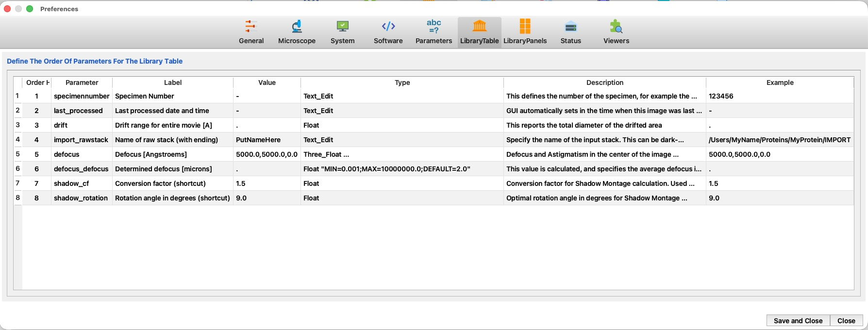This screenshot has width=868, height=330.
Task: Click 'Last processed date and time' label
Action: [173, 111]
